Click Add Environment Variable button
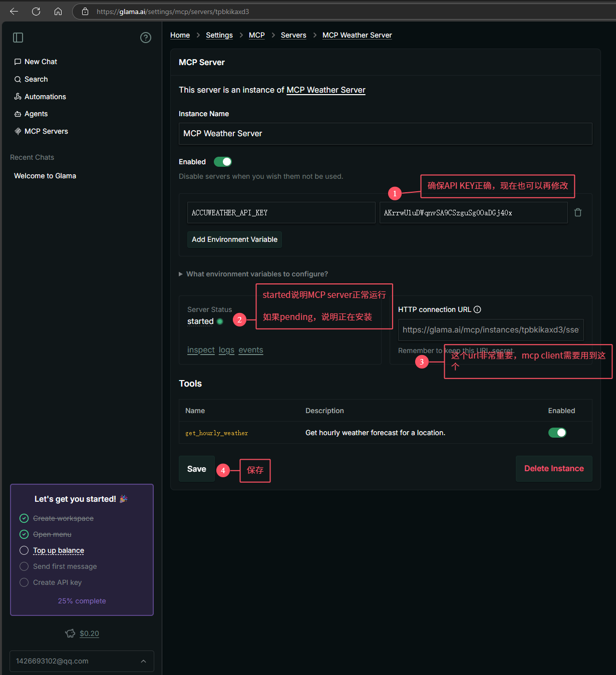This screenshot has width=616, height=675. pyautogui.click(x=234, y=239)
